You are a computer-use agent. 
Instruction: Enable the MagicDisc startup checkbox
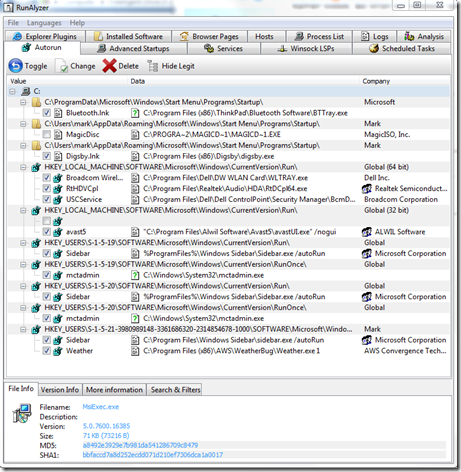47,135
